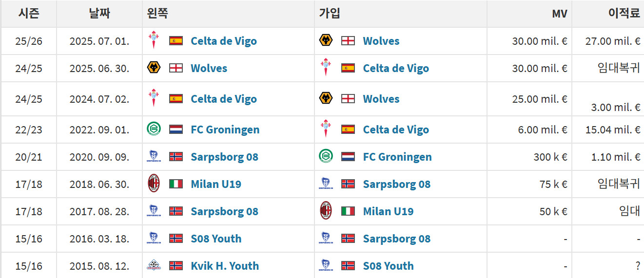Click Spanish flag in 2022. 09. 01. row
Screen dimensions: 644x278
(x=348, y=130)
